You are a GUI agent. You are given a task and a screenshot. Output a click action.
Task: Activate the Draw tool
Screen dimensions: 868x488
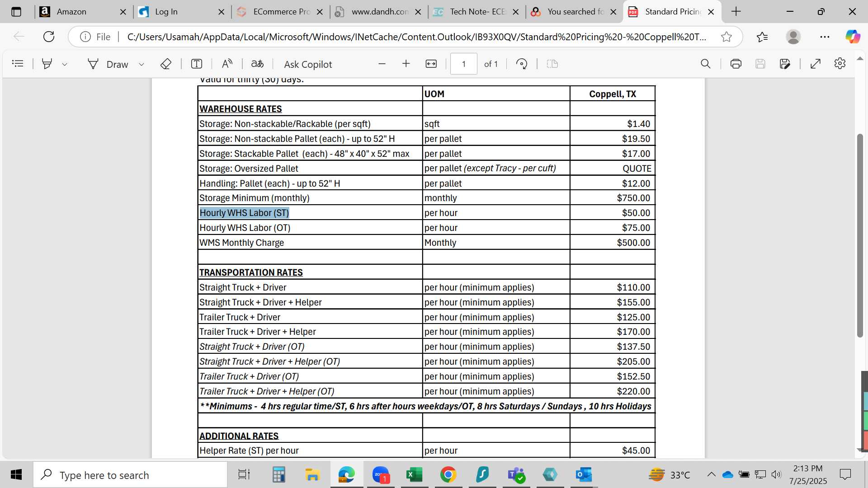[x=108, y=64]
